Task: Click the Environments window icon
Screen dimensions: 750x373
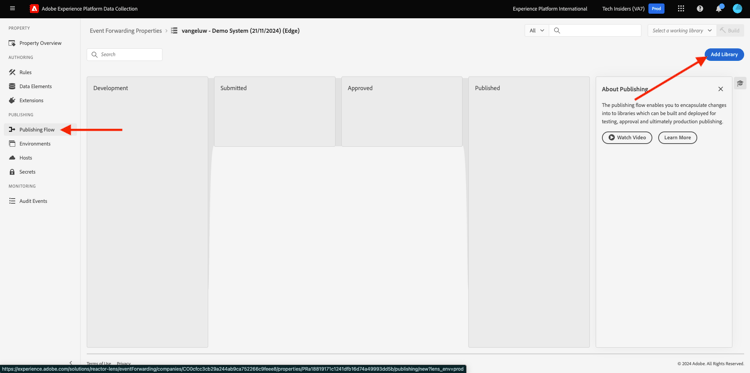Action: 12,144
